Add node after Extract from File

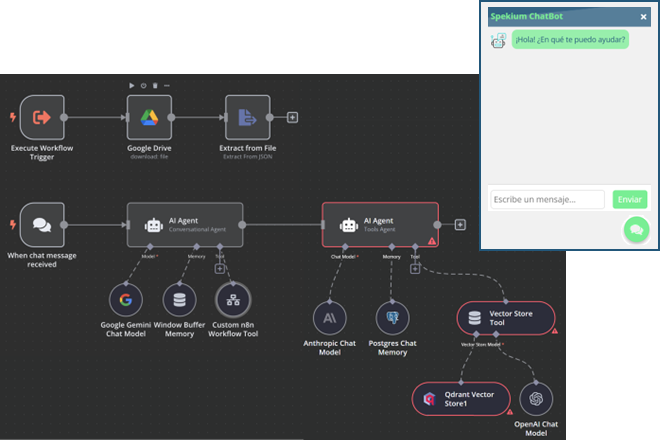click(293, 117)
